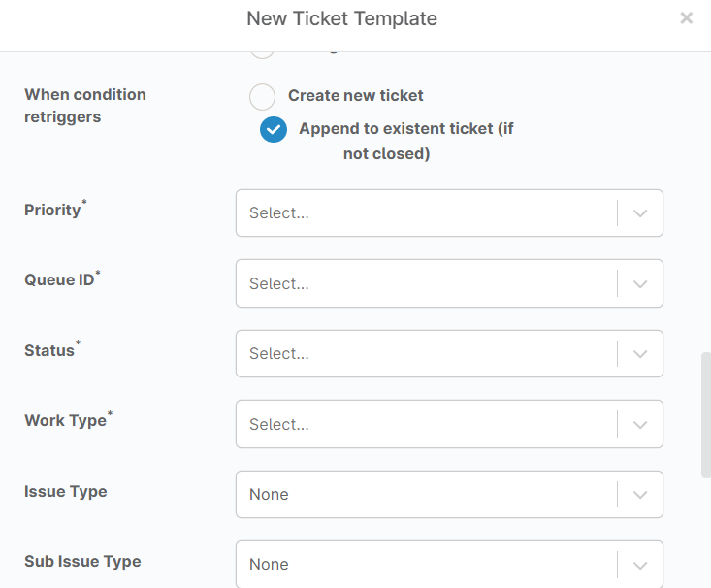
Task: Expand the Queue ID dropdown chevron
Action: [x=640, y=284]
